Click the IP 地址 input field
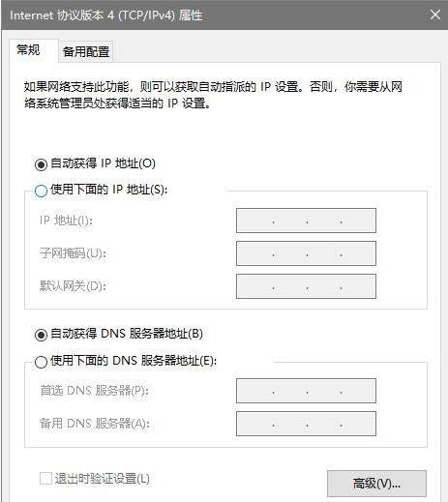The image size is (448, 502). [x=306, y=221]
